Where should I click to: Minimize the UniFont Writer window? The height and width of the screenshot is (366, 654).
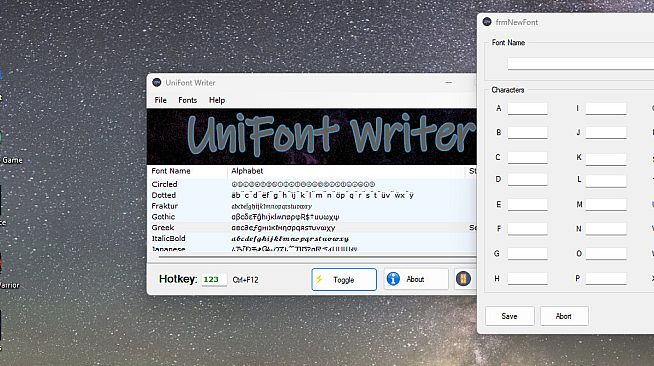(x=448, y=83)
